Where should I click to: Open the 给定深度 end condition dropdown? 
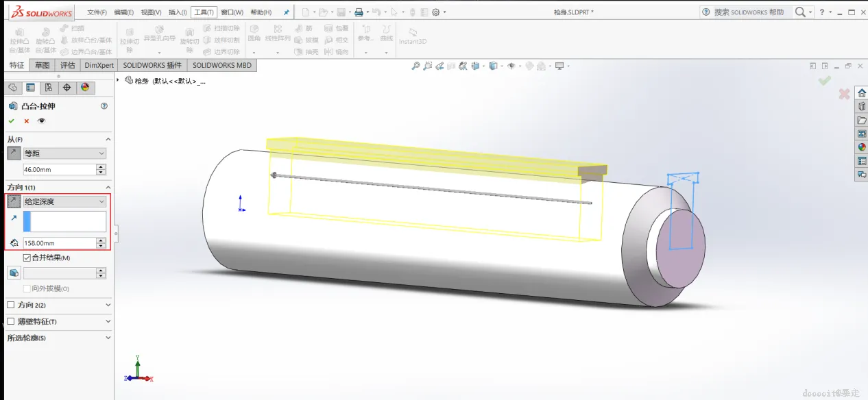pyautogui.click(x=64, y=201)
